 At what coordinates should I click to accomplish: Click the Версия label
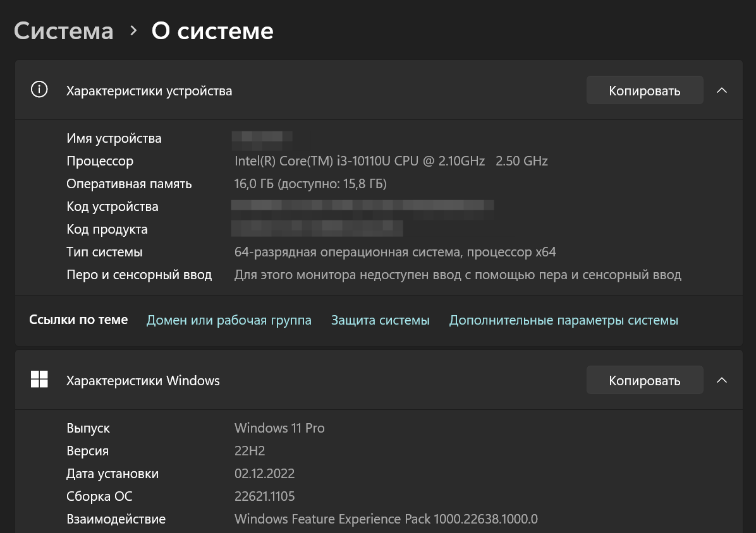87,451
